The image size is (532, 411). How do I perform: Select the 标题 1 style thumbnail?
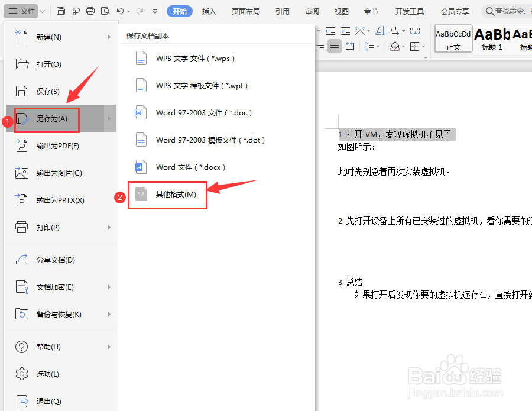click(492, 38)
